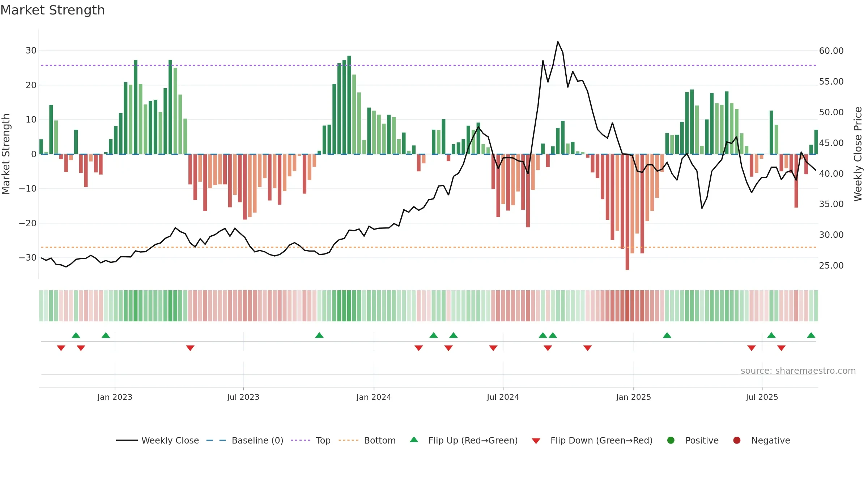The height and width of the screenshot is (488, 868).
Task: Click the −10 strength axis tick
Action: (28, 189)
